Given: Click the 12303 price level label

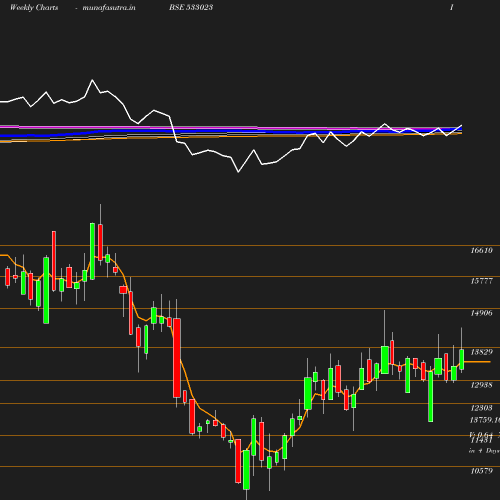Looking at the screenshot, I should tap(481, 408).
